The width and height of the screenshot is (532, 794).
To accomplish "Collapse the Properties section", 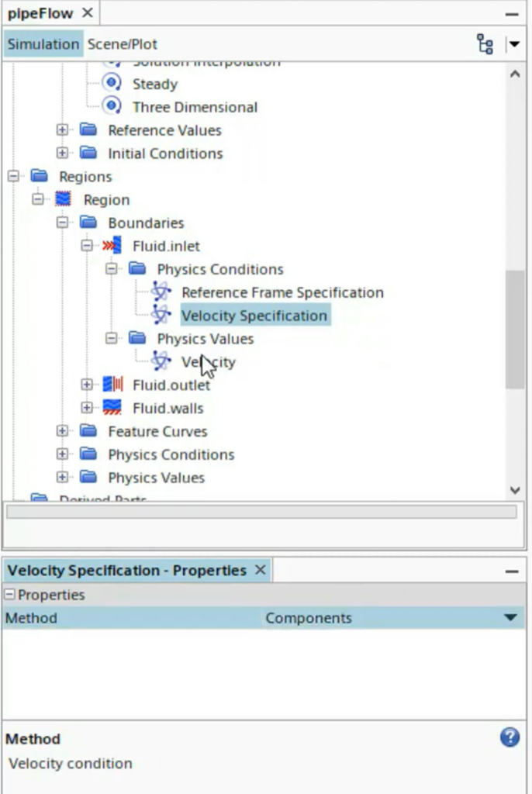I will click(x=10, y=595).
